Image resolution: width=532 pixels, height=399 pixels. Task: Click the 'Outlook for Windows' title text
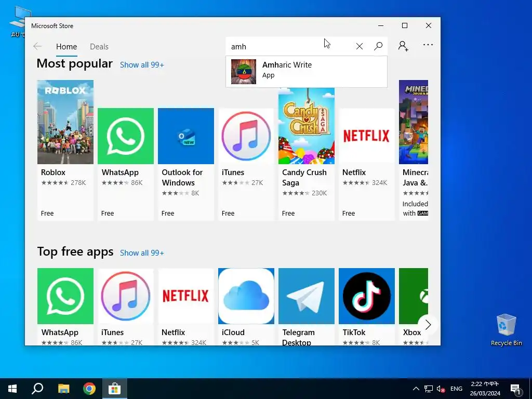[x=182, y=178]
